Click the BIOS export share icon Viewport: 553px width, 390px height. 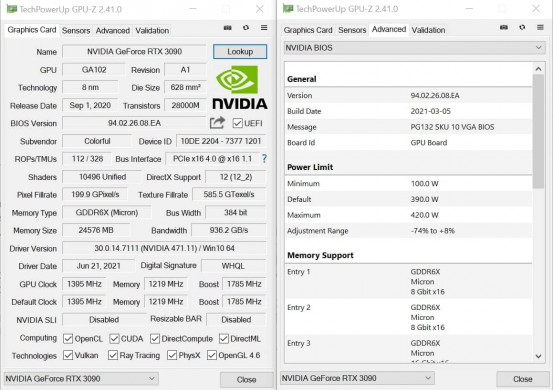click(x=217, y=123)
